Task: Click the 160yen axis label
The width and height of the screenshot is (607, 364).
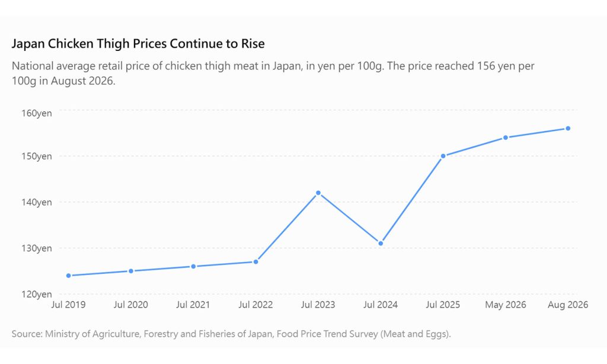Action: click(36, 113)
